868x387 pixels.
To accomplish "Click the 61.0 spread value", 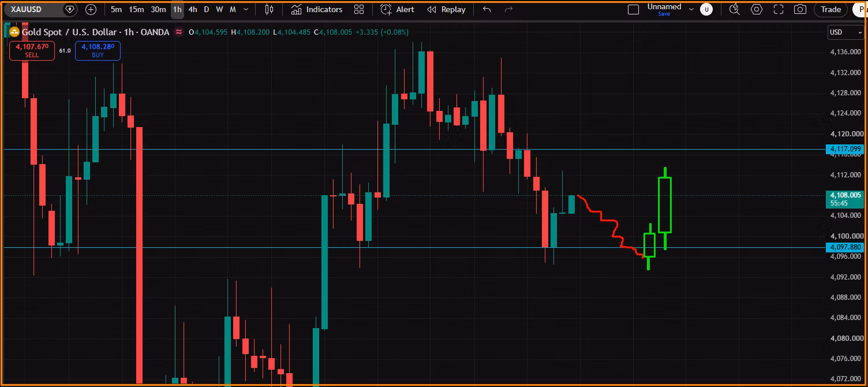I will coord(65,51).
